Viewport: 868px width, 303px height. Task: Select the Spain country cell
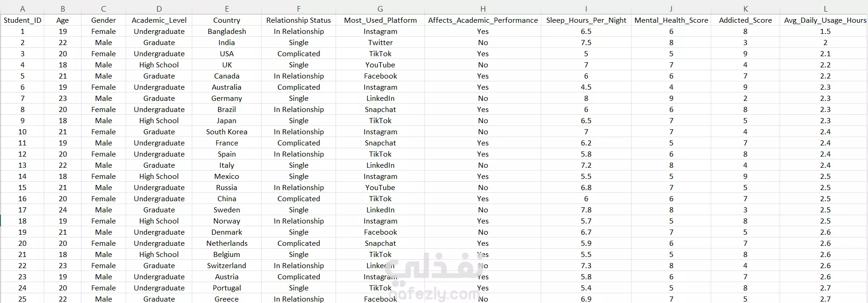pos(227,154)
